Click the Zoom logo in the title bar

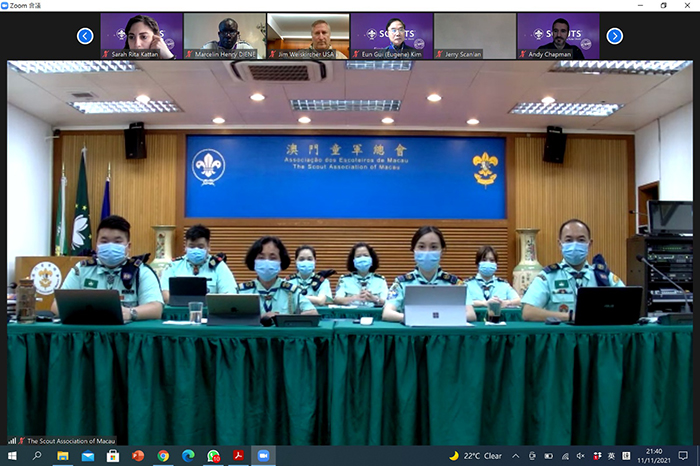[4, 5]
